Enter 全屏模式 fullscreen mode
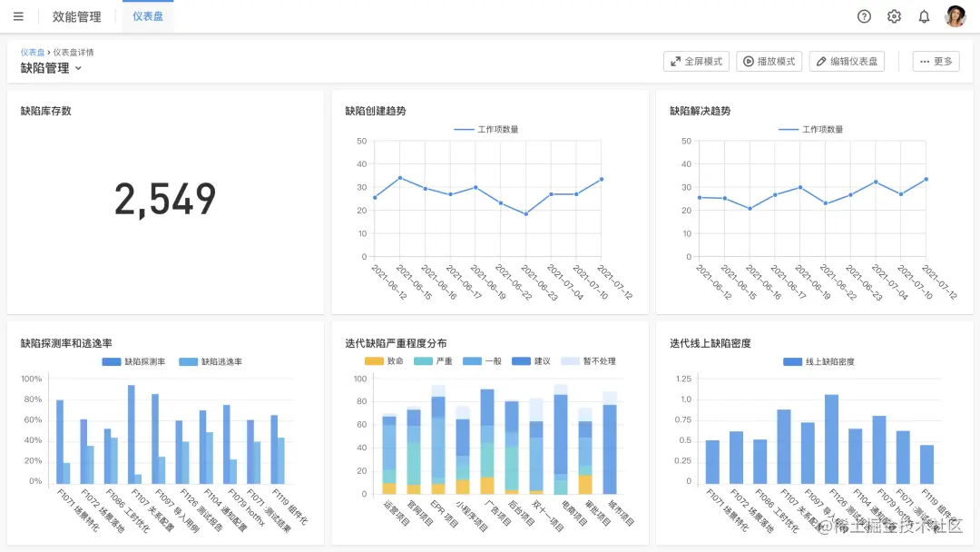The width and height of the screenshot is (980, 552). point(696,61)
